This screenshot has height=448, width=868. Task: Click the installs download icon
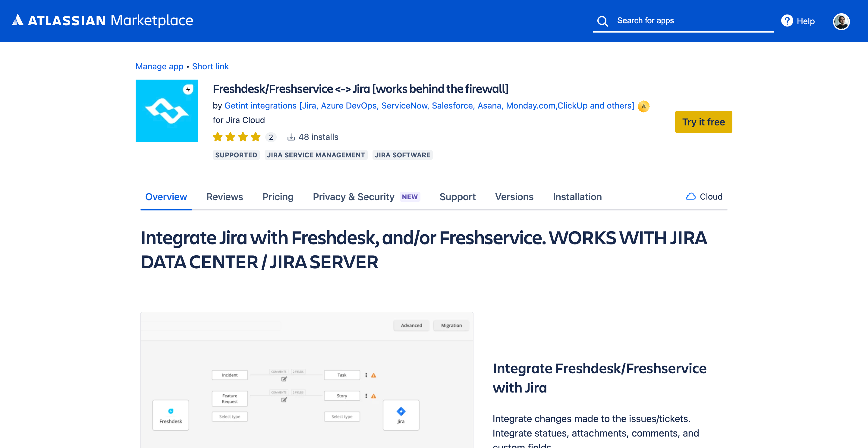point(291,137)
